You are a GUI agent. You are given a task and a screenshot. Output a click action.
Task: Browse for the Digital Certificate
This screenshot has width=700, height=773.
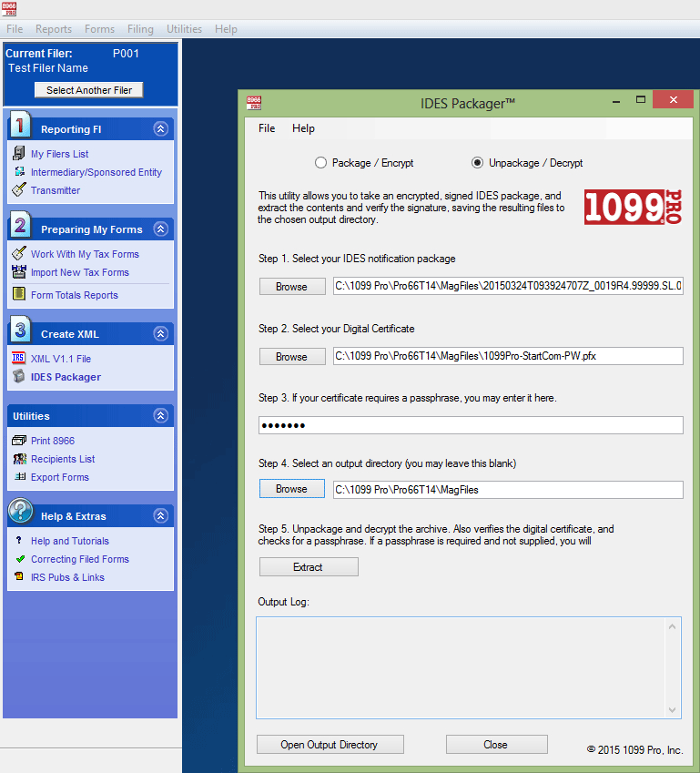tap(292, 356)
